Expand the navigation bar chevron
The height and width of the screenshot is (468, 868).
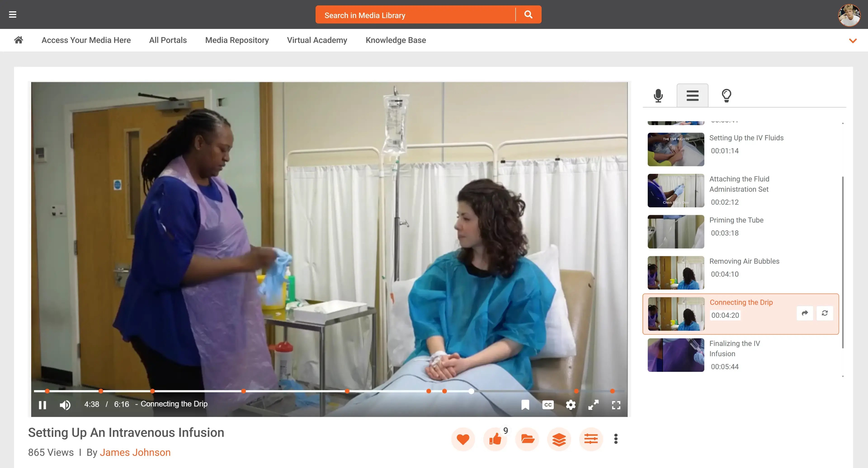click(852, 41)
